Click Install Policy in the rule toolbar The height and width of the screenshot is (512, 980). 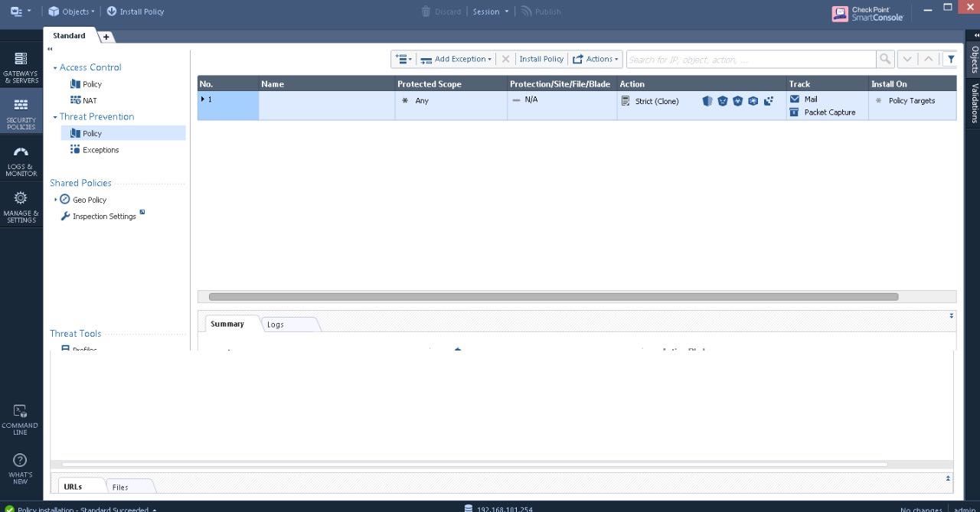pos(541,59)
